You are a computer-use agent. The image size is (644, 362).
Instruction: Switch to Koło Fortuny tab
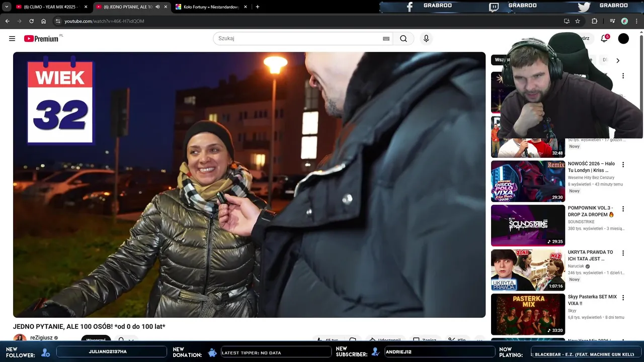pos(211,7)
